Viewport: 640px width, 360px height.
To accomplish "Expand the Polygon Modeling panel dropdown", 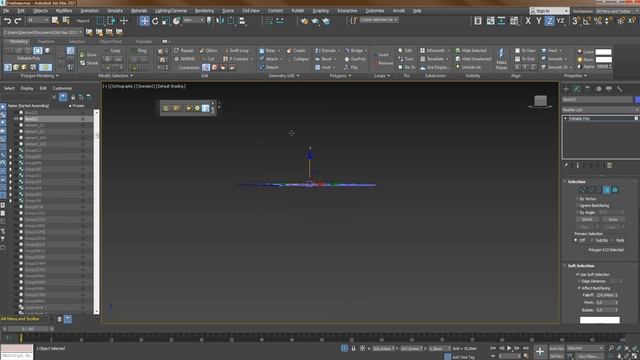I will pos(40,76).
